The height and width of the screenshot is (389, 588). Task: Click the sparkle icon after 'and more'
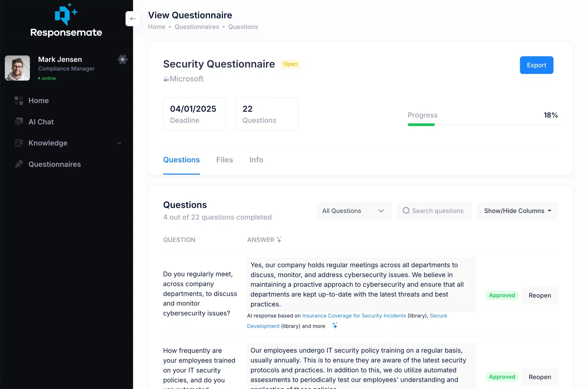click(x=335, y=326)
